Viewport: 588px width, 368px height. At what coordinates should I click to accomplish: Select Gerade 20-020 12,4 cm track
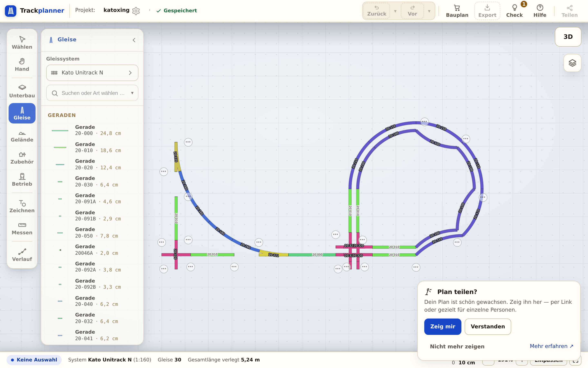(92, 164)
